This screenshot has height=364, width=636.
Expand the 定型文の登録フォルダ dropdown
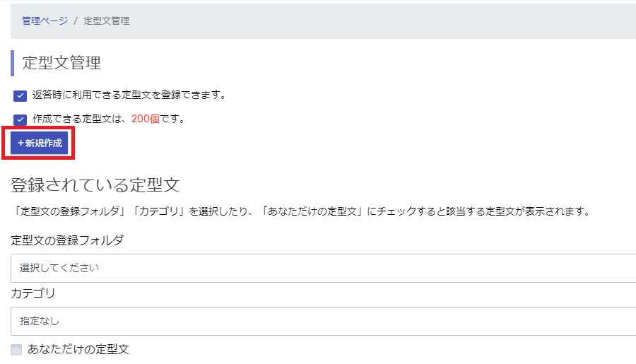click(x=323, y=268)
